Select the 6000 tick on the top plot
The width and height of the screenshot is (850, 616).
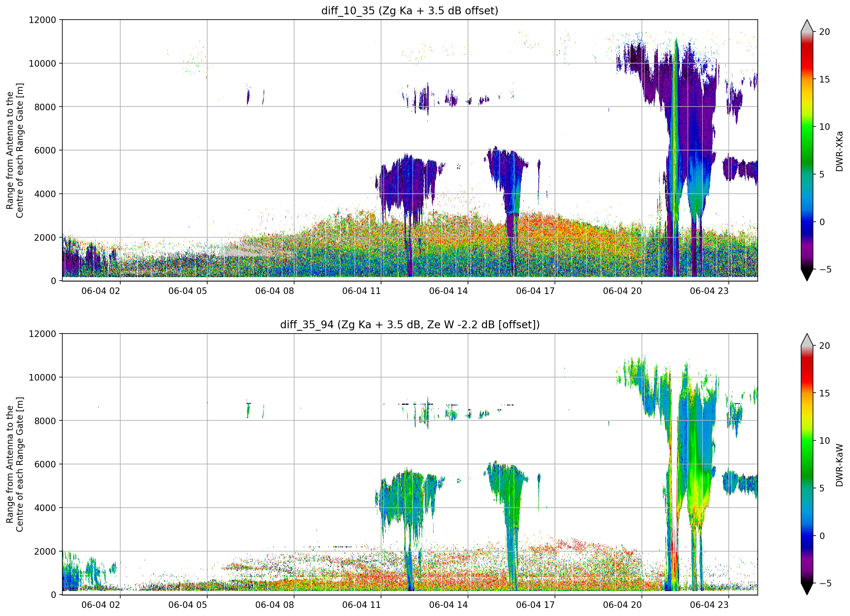click(x=45, y=150)
